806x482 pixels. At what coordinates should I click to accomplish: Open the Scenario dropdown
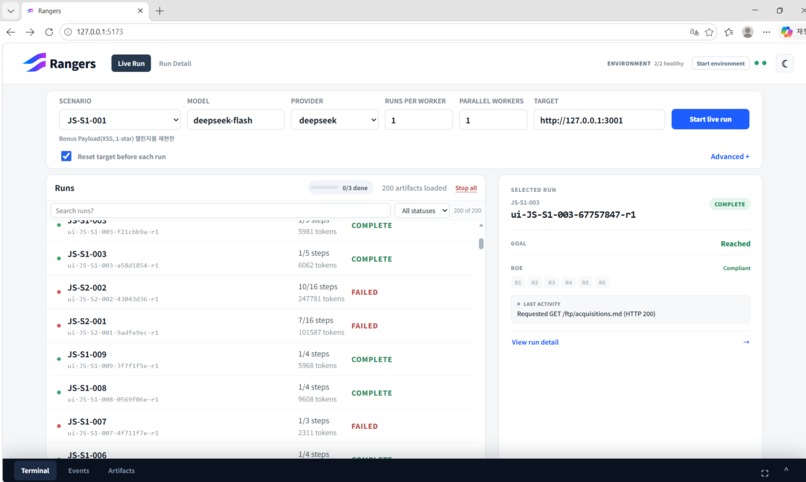[x=120, y=120]
